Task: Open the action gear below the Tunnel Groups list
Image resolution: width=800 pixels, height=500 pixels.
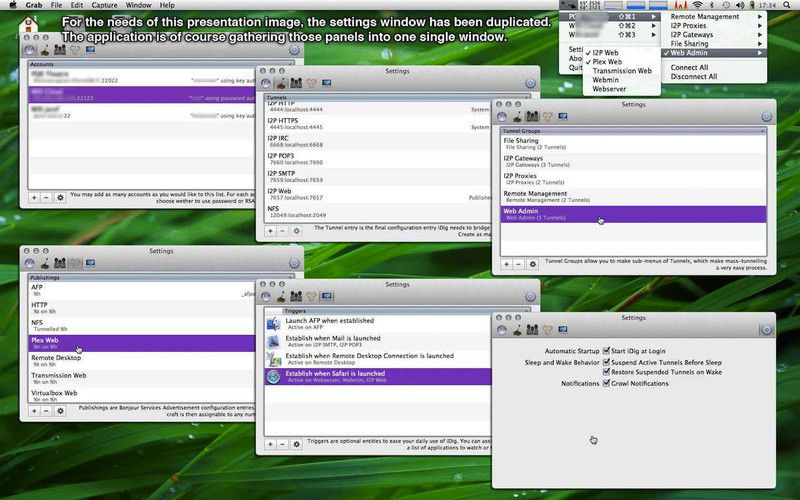Action: pos(533,264)
